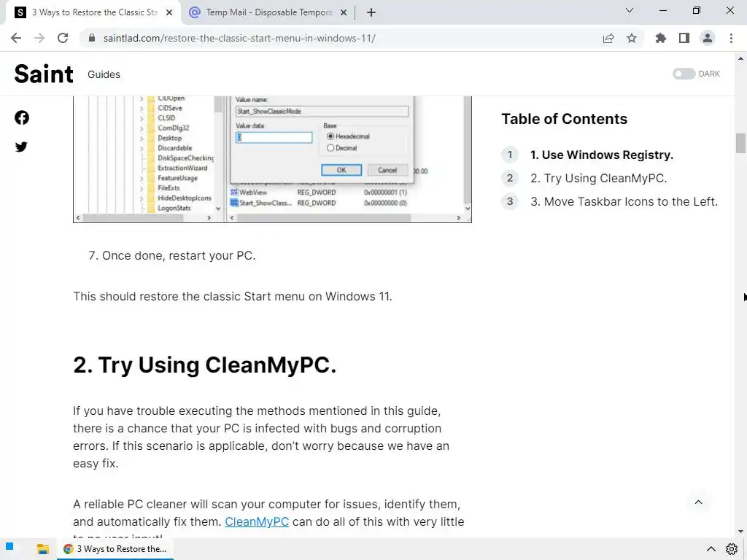Close the 3 Ways to Restore tab

(x=169, y=13)
